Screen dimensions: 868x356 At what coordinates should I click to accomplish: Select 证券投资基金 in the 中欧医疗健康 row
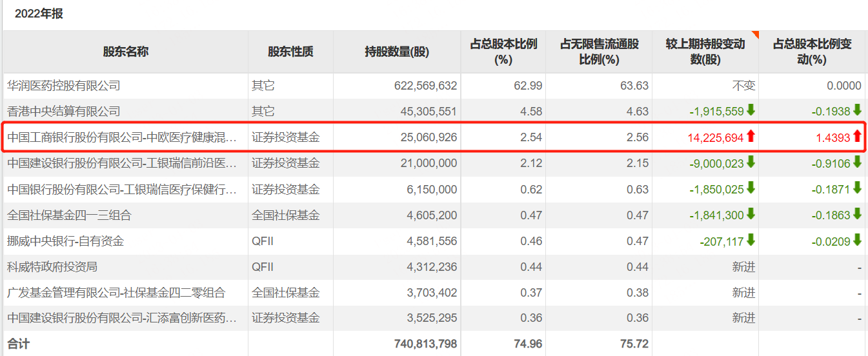tap(286, 137)
